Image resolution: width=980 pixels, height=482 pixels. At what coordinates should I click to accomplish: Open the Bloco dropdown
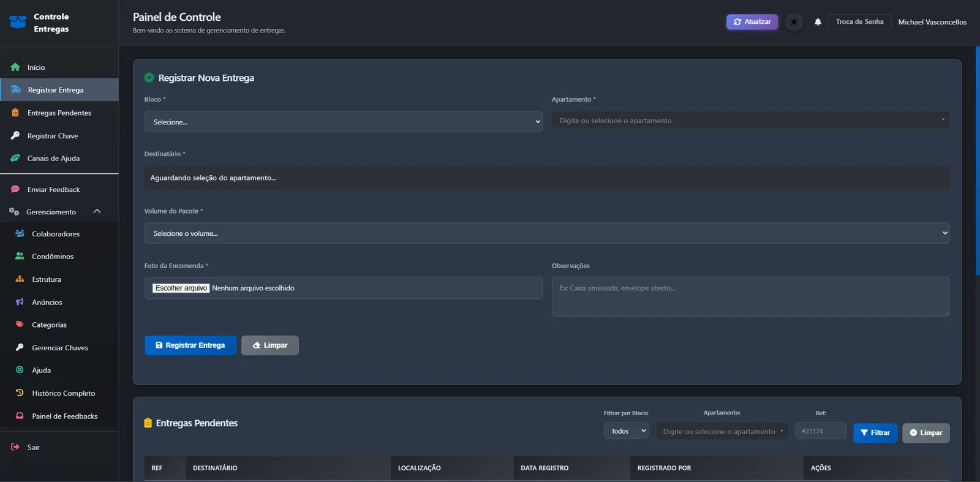click(x=344, y=122)
